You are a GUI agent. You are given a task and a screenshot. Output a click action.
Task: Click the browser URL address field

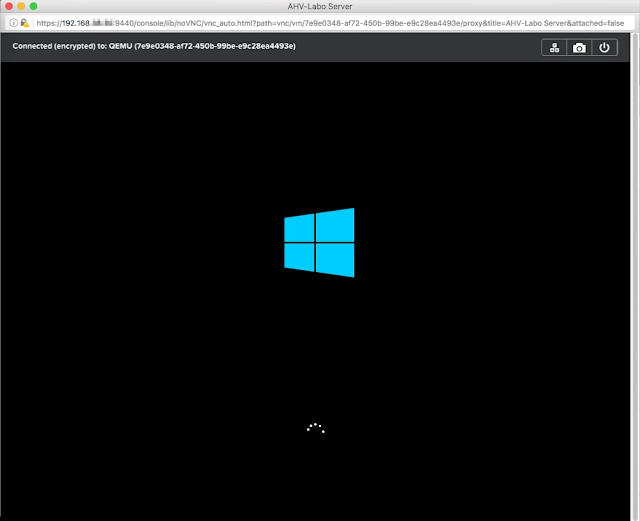point(330,23)
